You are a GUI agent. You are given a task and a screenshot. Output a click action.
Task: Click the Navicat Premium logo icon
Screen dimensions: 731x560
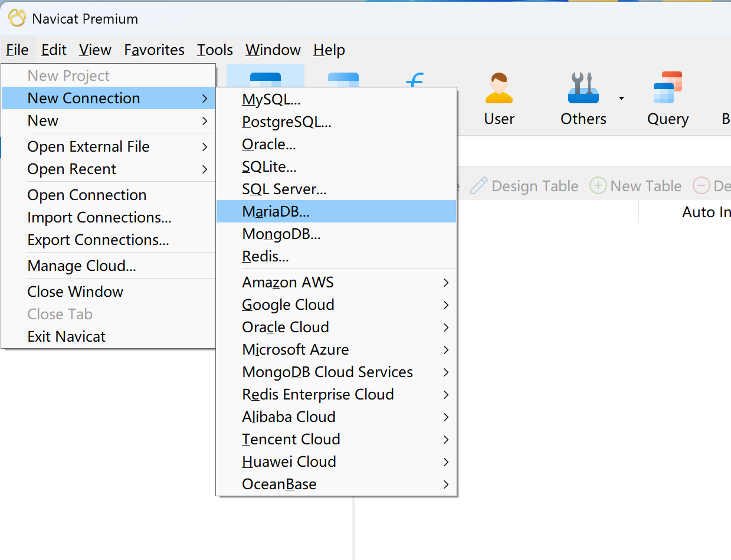[x=17, y=18]
